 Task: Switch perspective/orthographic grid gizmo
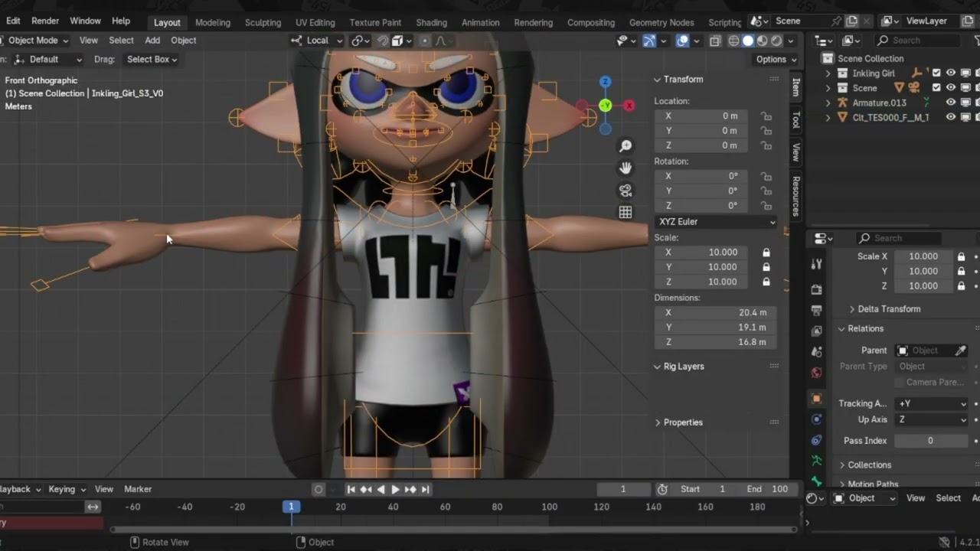626,213
